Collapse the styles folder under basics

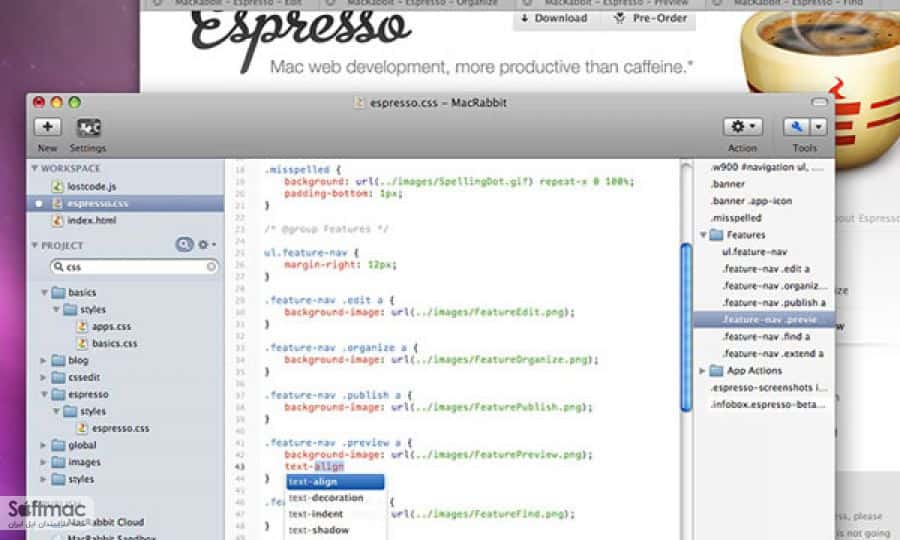pos(56,309)
